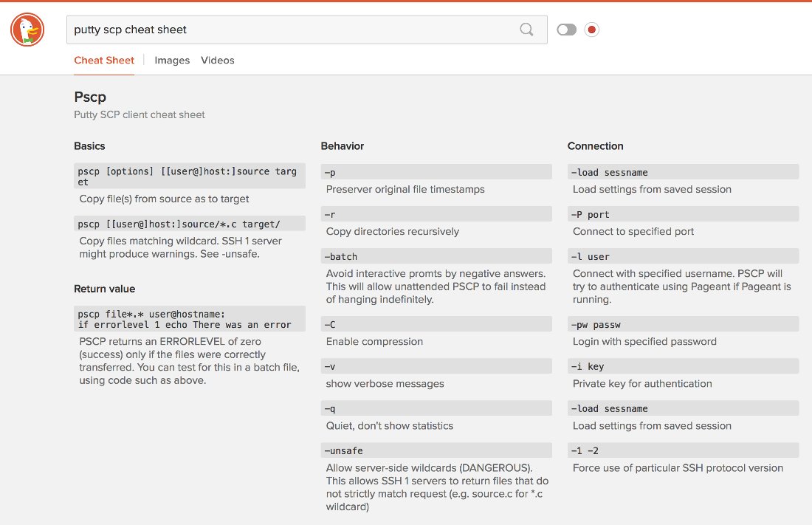Screen dimensions: 812x525
Task: Click the '-1 -2' option code
Action: 683,450
